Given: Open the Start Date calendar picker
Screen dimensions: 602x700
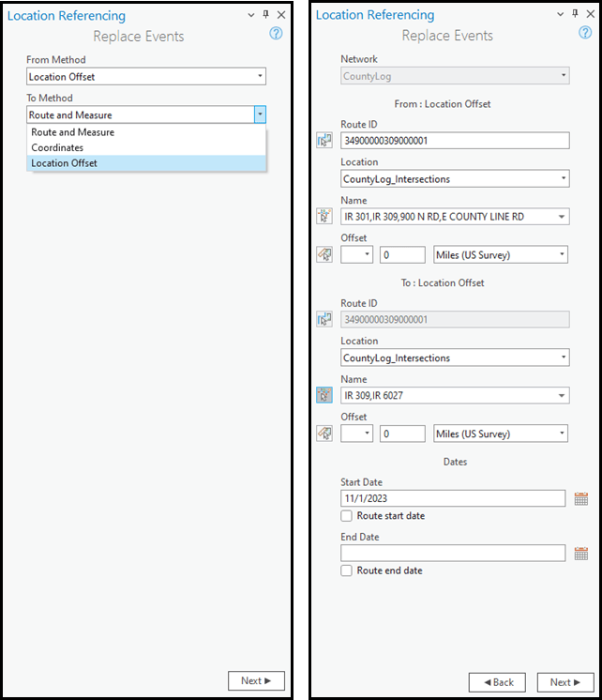Looking at the screenshot, I should pos(581,498).
